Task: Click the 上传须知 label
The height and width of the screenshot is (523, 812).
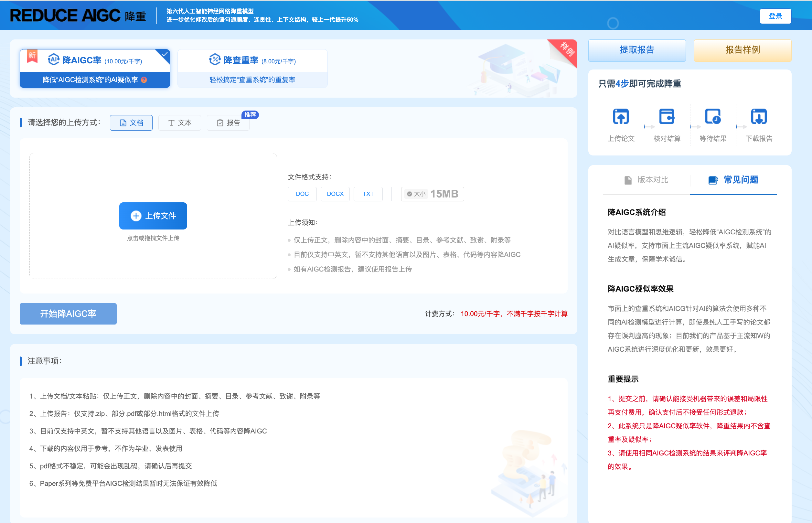Action: 303,222
